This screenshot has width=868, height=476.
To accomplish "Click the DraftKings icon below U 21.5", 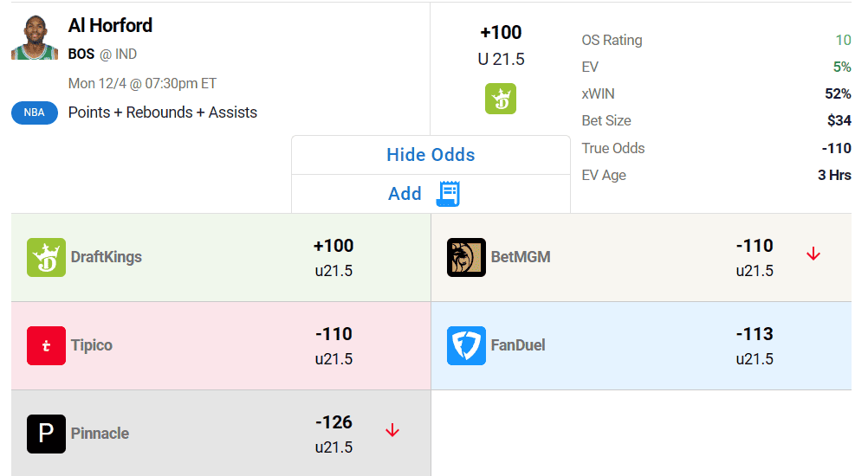I will pyautogui.click(x=501, y=99).
